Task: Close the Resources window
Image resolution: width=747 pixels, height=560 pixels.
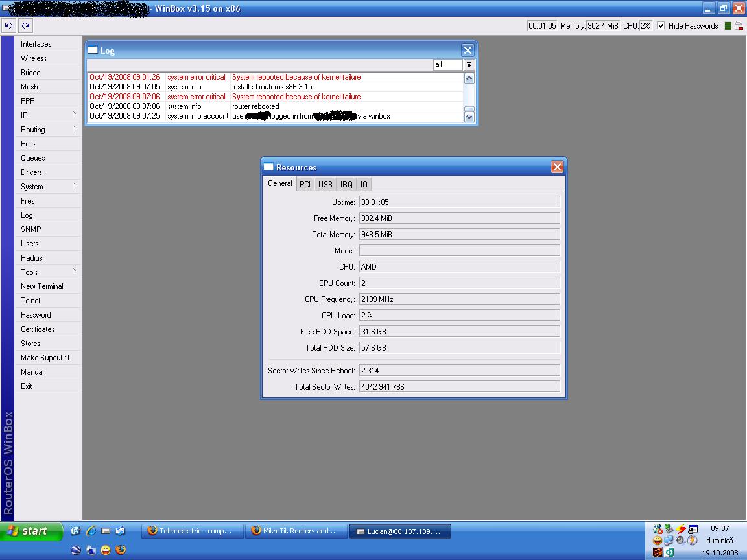Action: click(557, 167)
